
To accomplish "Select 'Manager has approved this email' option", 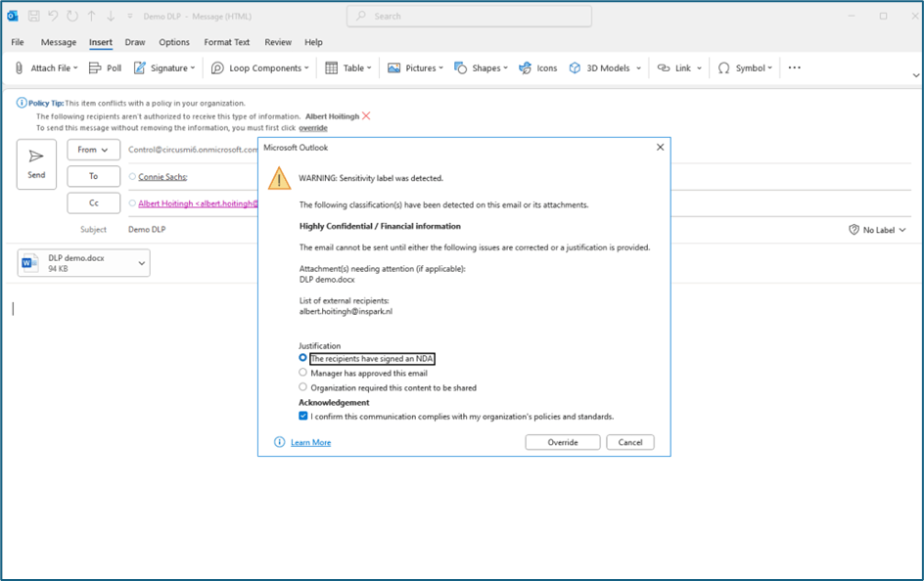I will (x=303, y=373).
